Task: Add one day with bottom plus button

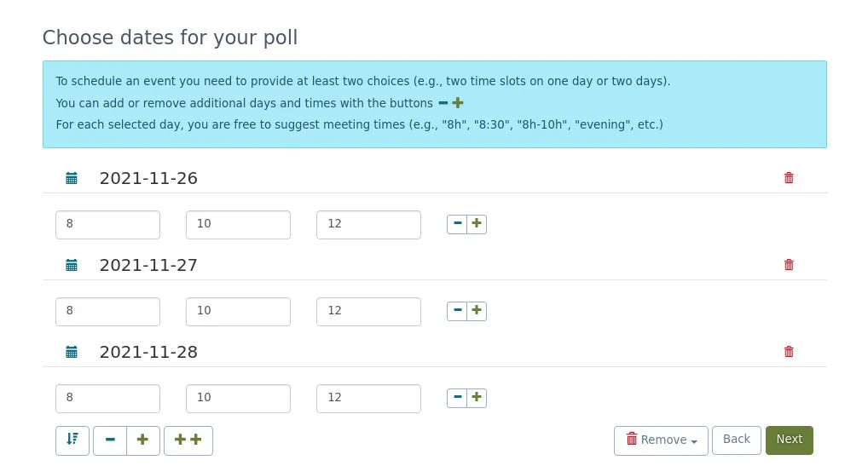Action: (143, 440)
